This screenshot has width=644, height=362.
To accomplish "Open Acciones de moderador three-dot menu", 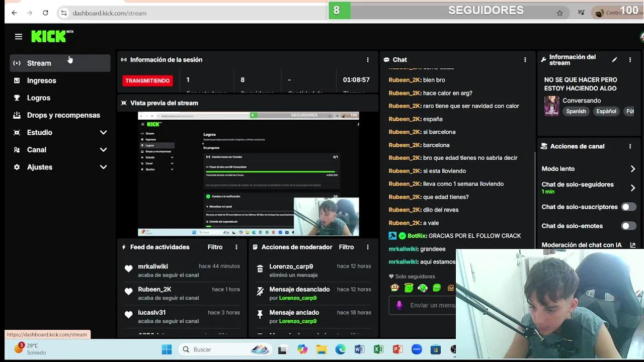I will 368,247.
